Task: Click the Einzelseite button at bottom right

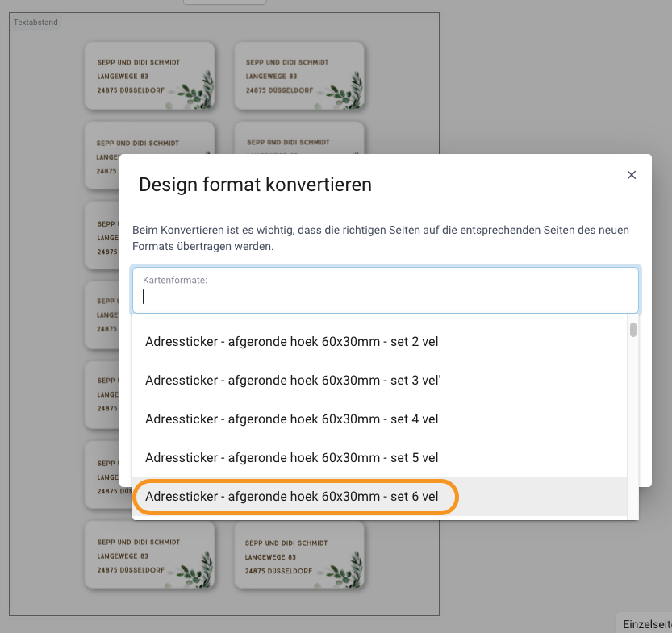Action: [647, 624]
